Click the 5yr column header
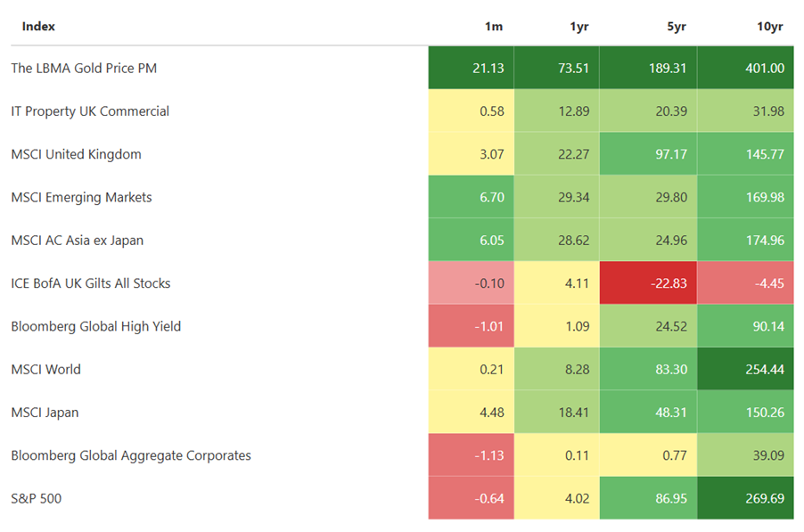 677,27
